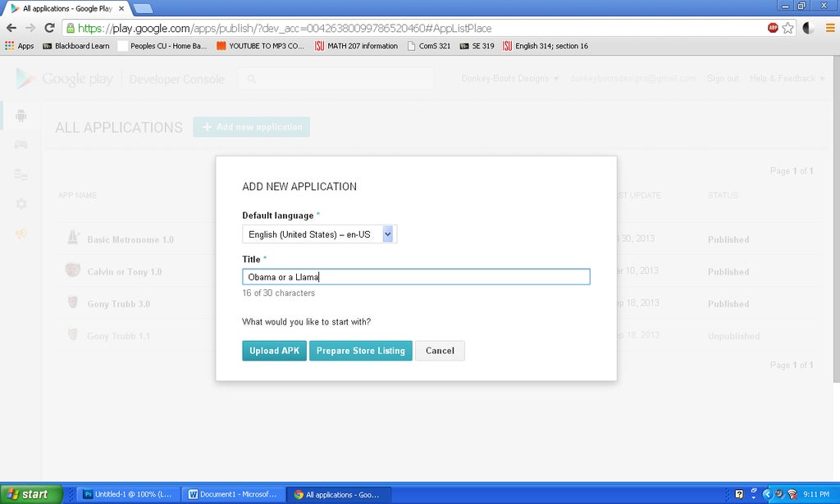
Task: Bookmark the page via the star icon
Action: [x=787, y=27]
